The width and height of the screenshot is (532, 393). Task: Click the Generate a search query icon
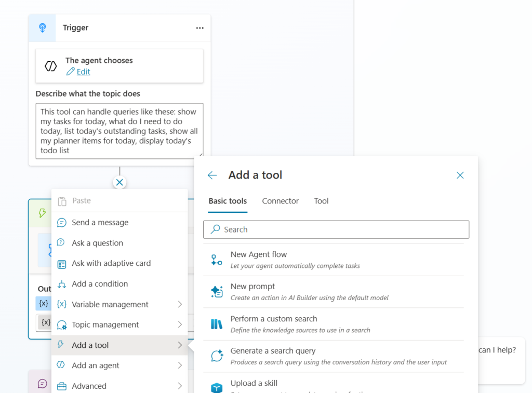point(217,356)
